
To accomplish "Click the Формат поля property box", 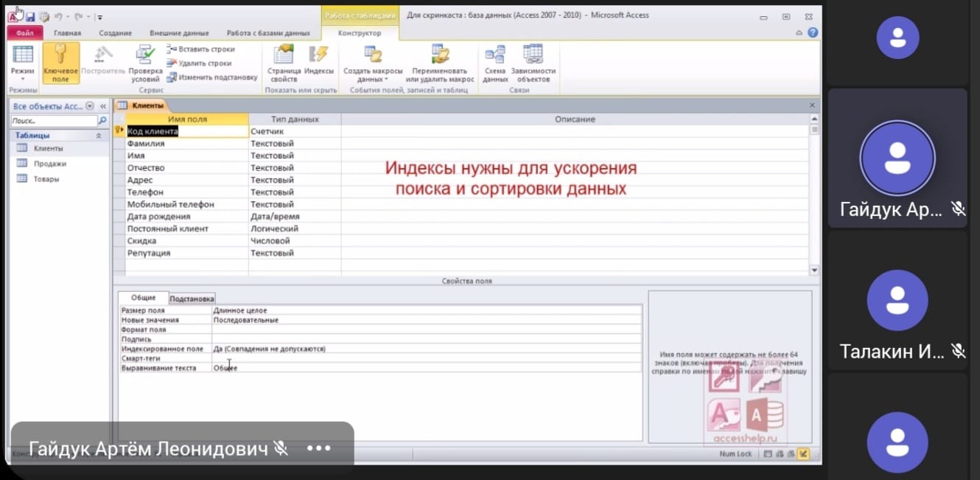I will 427,330.
